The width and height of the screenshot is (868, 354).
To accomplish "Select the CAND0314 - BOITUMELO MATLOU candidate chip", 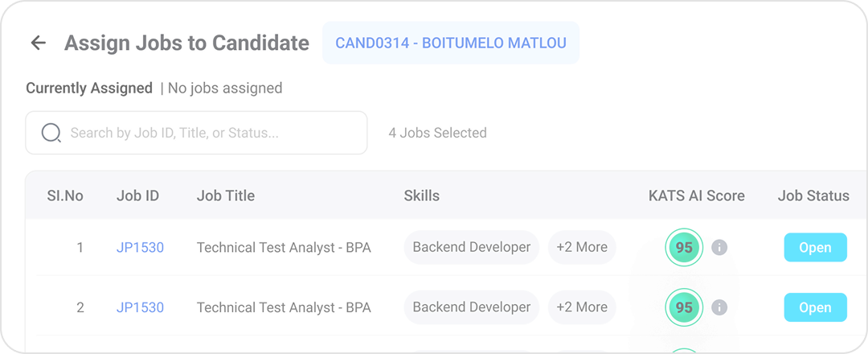I will pyautogui.click(x=450, y=43).
